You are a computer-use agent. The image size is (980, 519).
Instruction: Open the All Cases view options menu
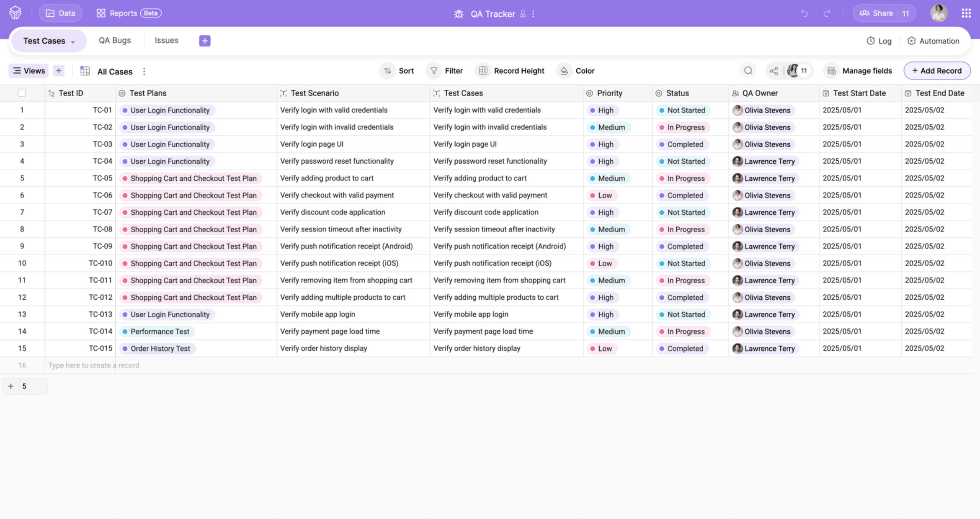(x=144, y=71)
